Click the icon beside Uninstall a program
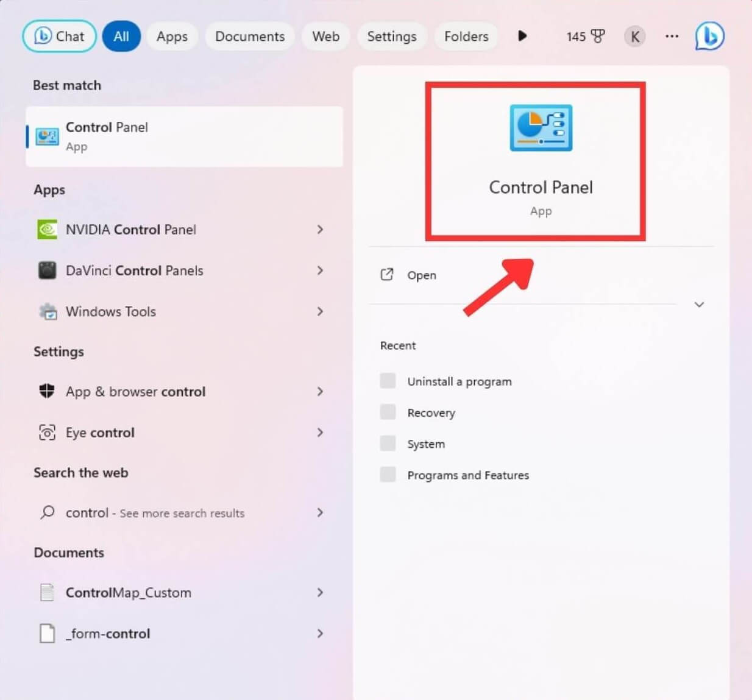Viewport: 752px width, 700px height. 388,381
